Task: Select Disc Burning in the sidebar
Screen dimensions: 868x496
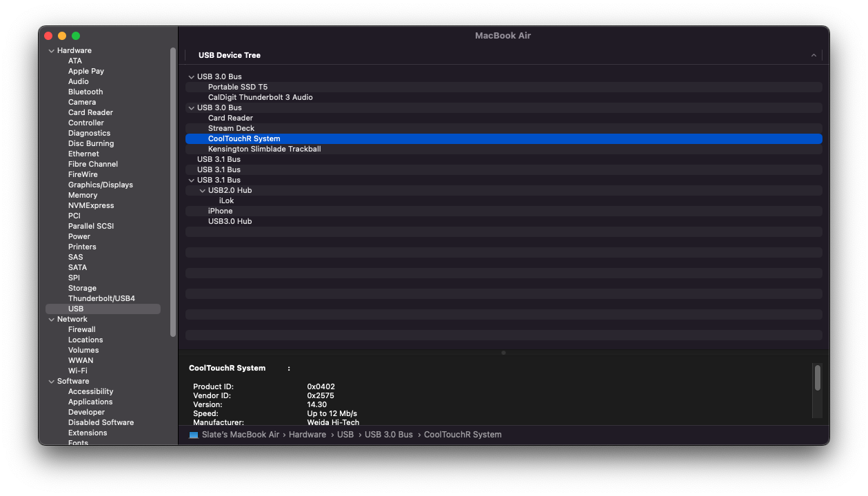Action: [91, 143]
